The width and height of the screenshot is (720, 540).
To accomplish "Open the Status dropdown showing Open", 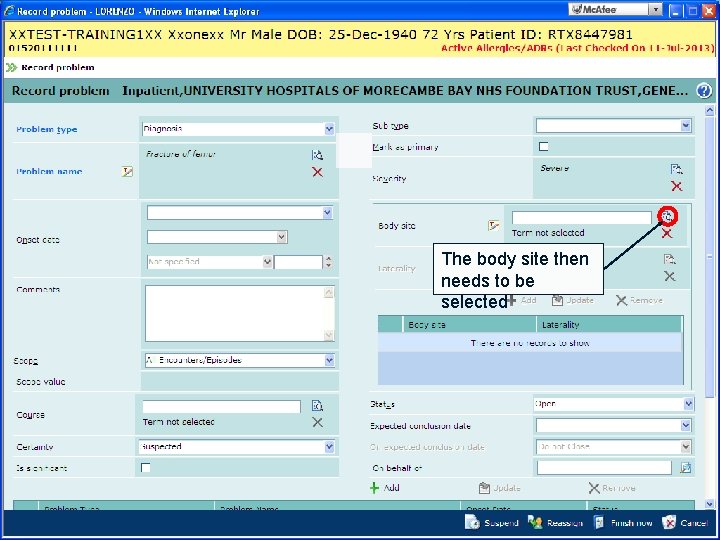I will [x=688, y=404].
